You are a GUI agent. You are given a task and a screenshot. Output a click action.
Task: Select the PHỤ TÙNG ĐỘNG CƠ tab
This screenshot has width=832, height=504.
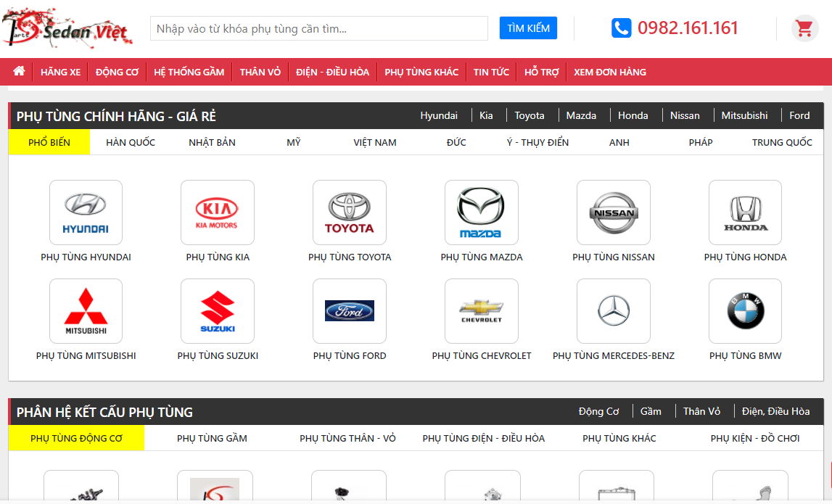(x=76, y=438)
